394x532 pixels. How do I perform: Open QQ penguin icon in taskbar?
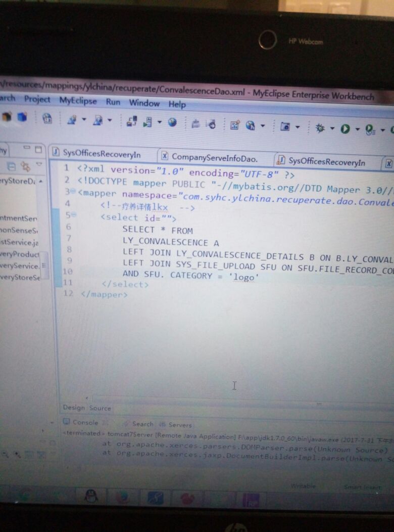click(91, 496)
